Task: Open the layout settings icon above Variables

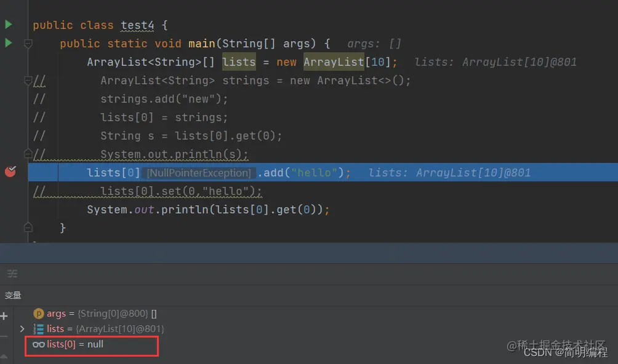Action: [12, 274]
